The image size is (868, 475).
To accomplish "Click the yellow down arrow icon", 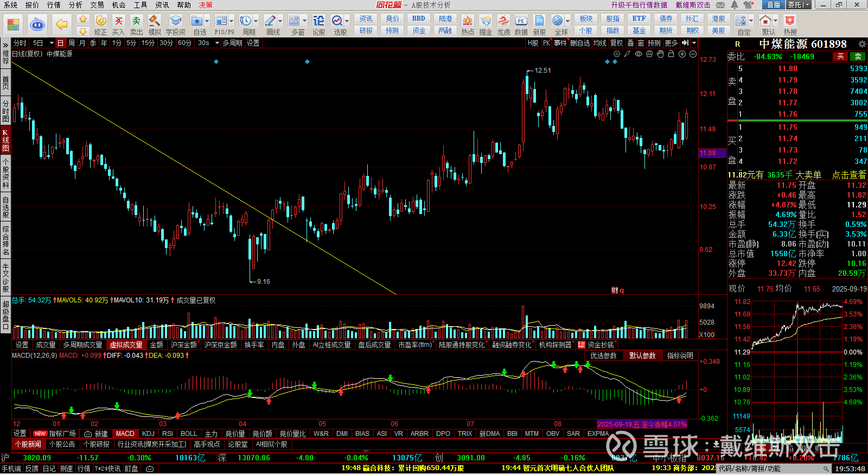I will [x=82, y=31].
